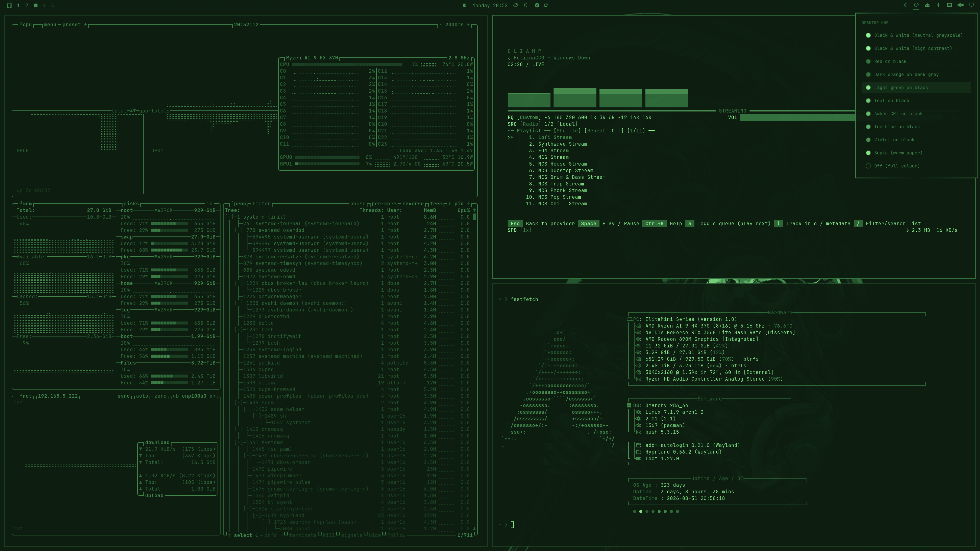Click the + next to 2000ms update interval
The image size is (980, 551).
point(468,25)
